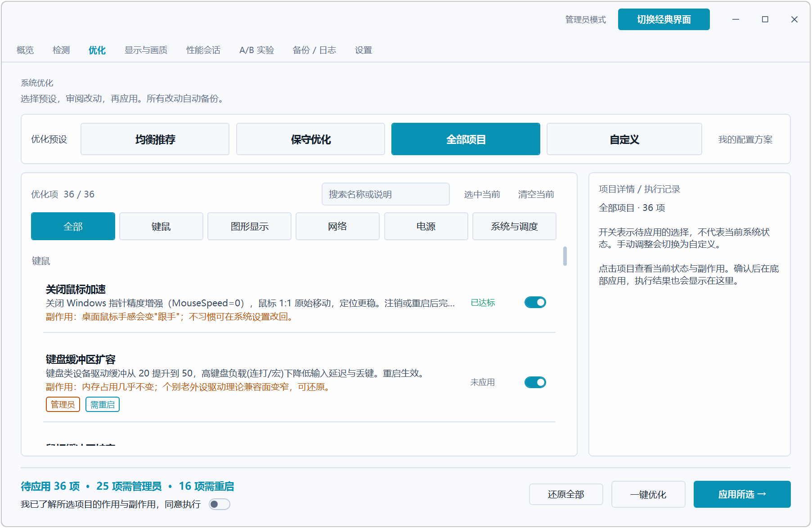Enable the 同意执行 consent toggle

[x=220, y=504]
